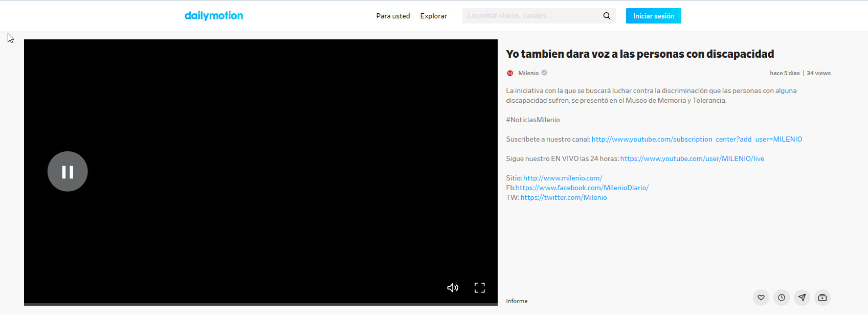
Task: Open the youtube.com/user/MILENIO/live link
Action: coord(692,158)
